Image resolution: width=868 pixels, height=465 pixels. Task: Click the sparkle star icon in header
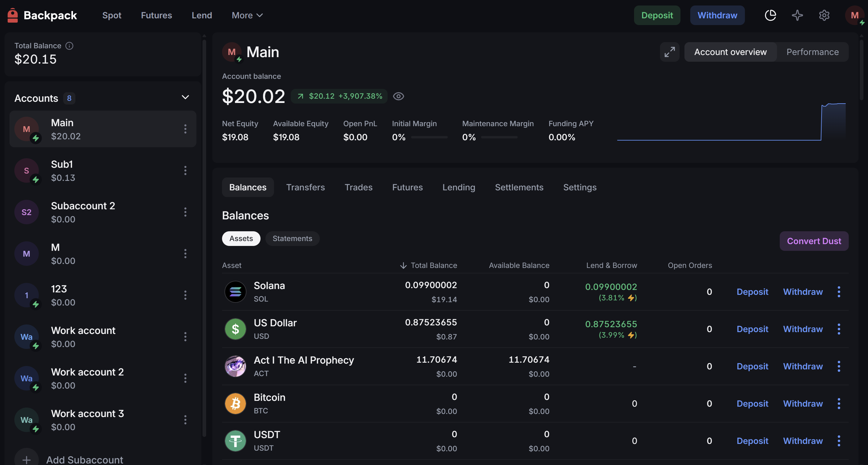[x=797, y=15]
